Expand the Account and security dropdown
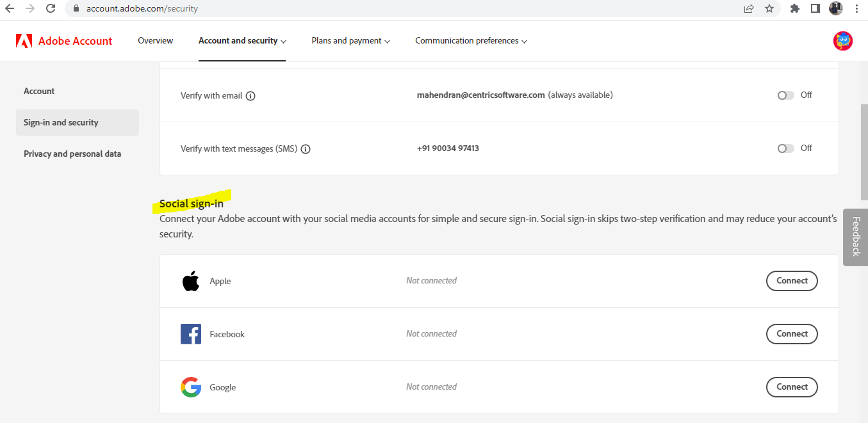The image size is (868, 423). [242, 40]
